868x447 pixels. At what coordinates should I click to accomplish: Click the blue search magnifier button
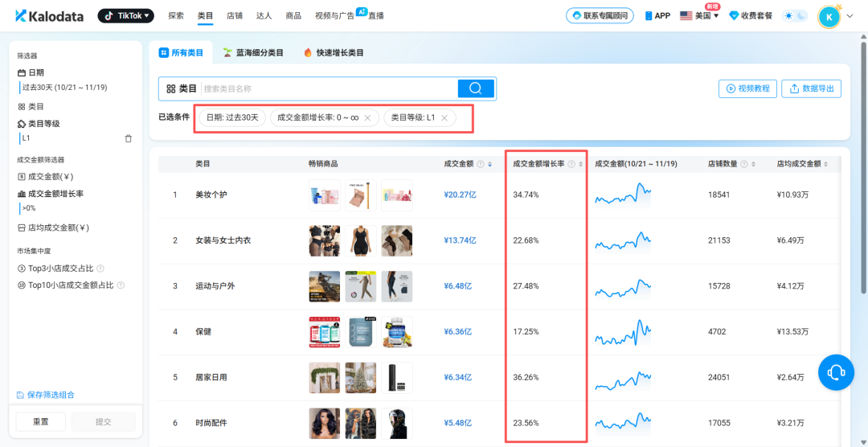(x=476, y=88)
